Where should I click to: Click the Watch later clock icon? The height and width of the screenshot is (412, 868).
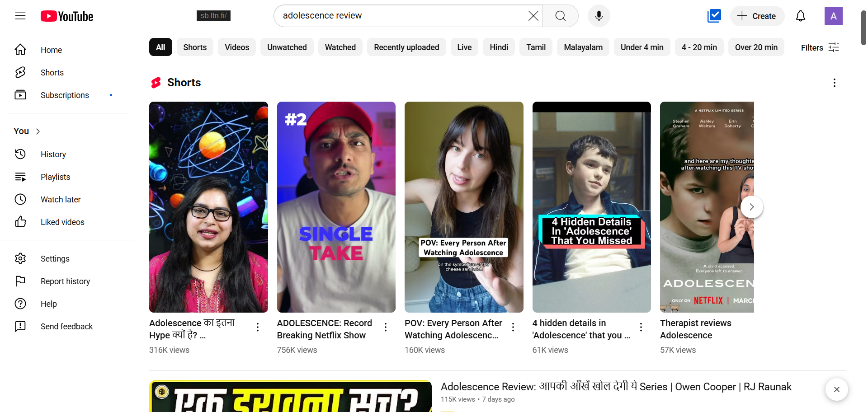click(20, 199)
